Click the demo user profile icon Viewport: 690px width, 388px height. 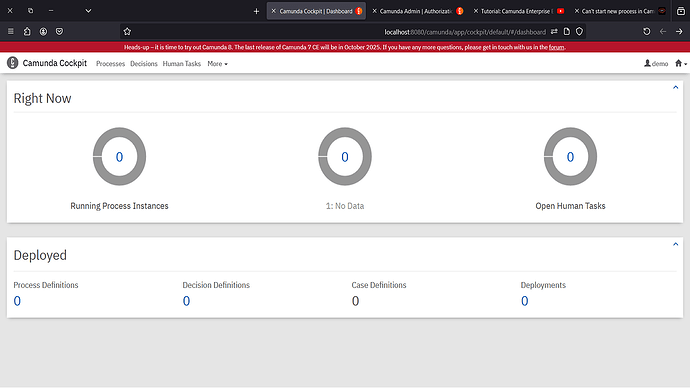[647, 63]
